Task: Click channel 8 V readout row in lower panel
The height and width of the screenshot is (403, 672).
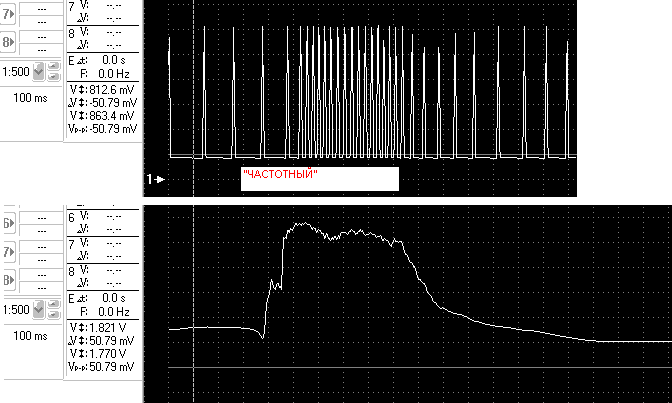Action: (102, 271)
